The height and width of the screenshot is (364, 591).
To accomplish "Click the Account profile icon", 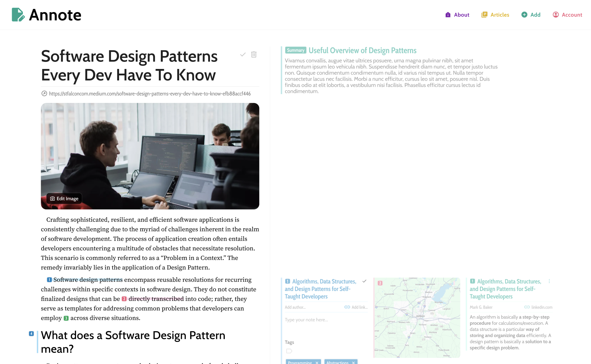I will point(556,15).
